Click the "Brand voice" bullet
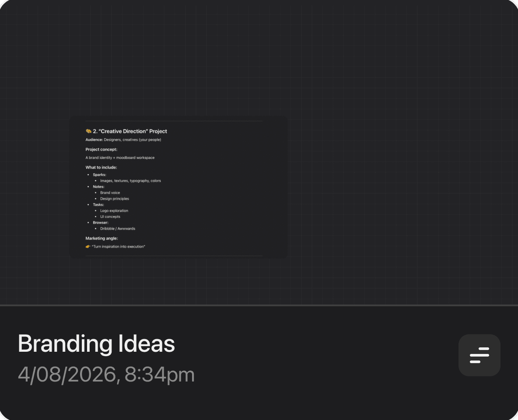 [110, 192]
